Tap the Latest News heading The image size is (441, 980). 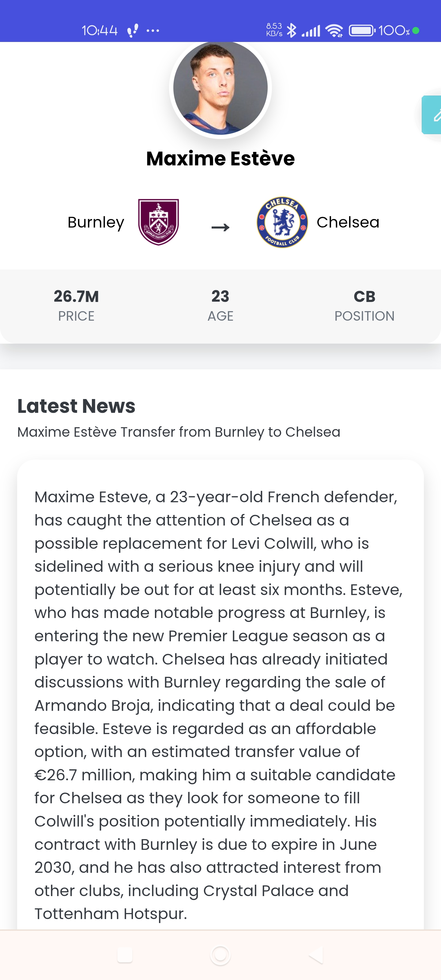click(x=77, y=406)
